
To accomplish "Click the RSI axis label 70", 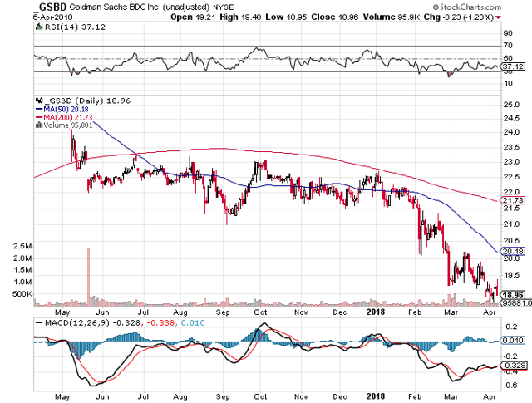I will (x=508, y=46).
